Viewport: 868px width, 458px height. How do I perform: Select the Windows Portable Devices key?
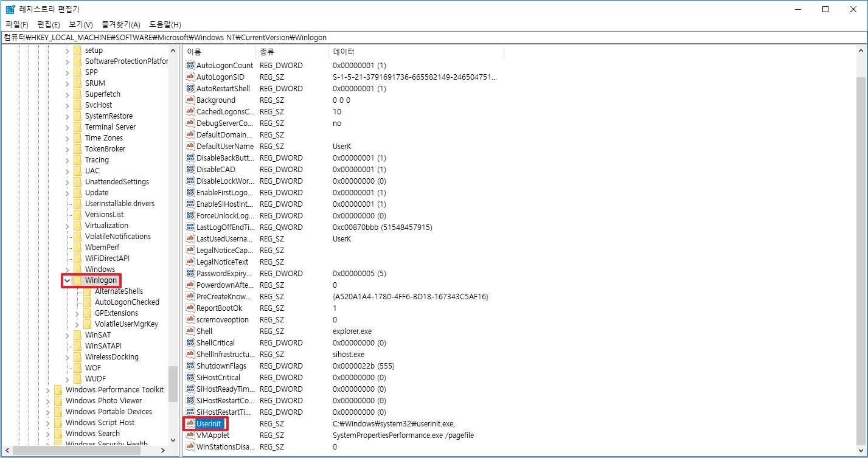click(x=108, y=411)
